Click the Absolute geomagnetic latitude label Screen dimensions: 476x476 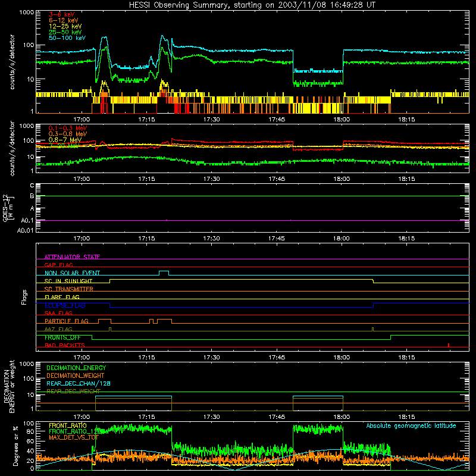(x=411, y=425)
